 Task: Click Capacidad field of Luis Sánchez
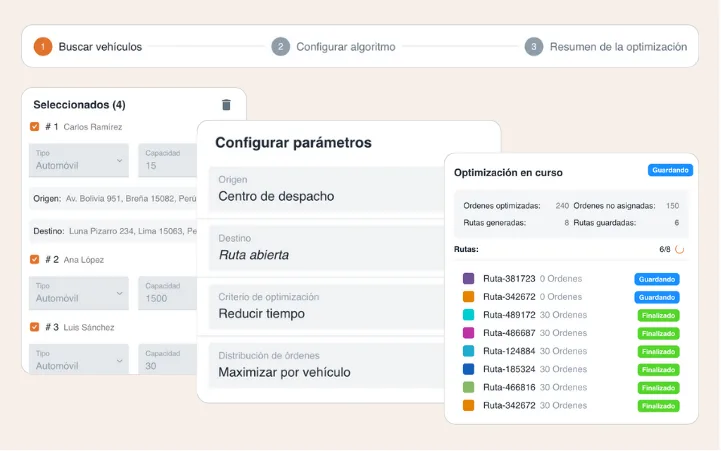[x=168, y=359]
